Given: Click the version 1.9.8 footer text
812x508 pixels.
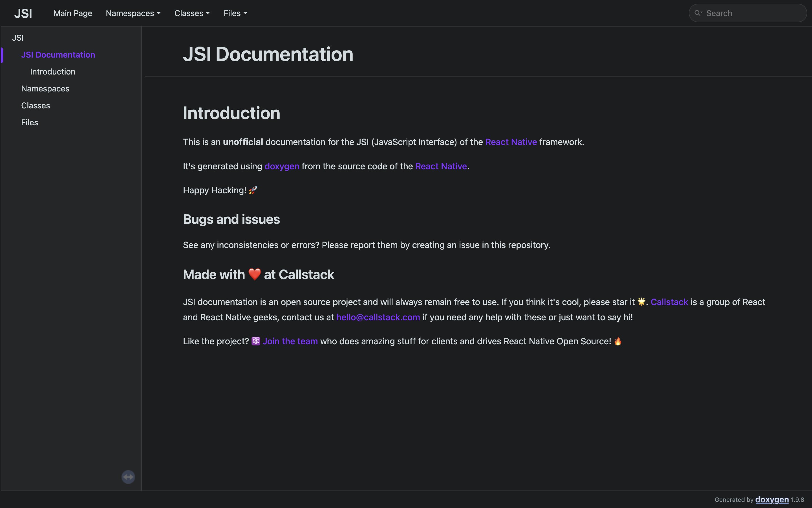Looking at the screenshot, I should tap(797, 500).
